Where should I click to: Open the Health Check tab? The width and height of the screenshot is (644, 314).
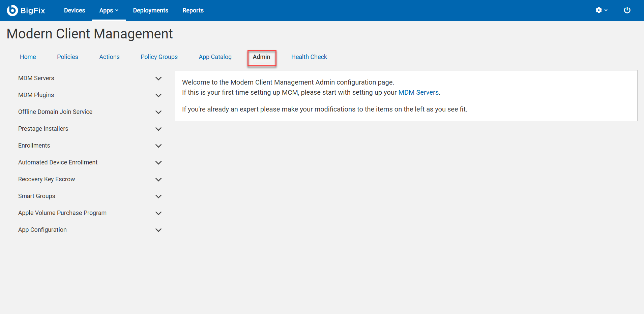pos(309,57)
